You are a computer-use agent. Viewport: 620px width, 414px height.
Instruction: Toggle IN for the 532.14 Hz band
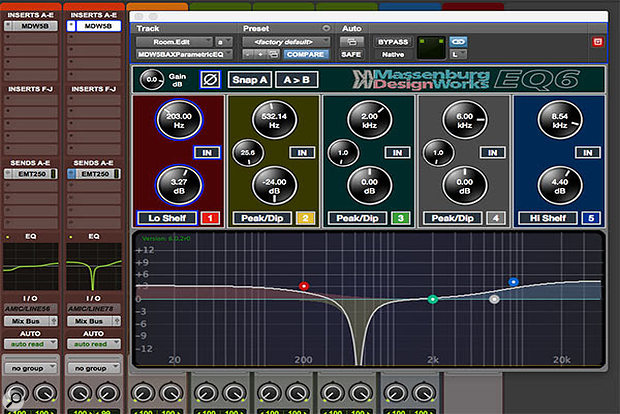pos(302,153)
